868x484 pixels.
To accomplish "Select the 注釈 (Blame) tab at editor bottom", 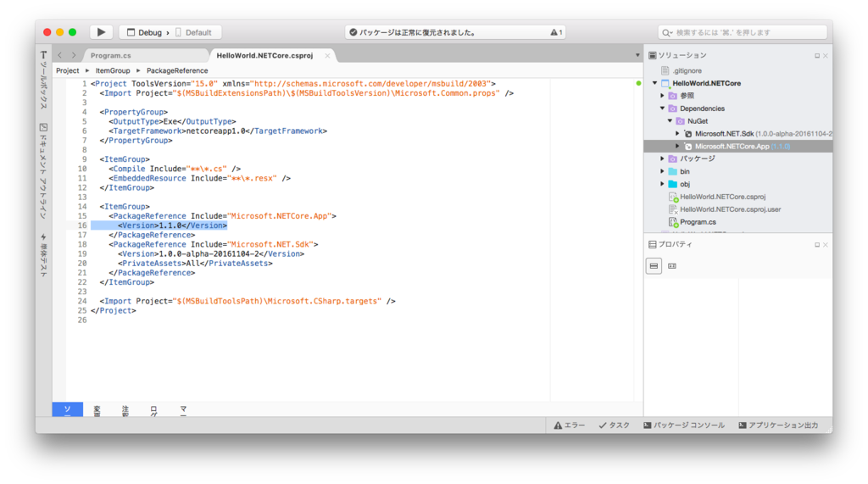I will [125, 409].
